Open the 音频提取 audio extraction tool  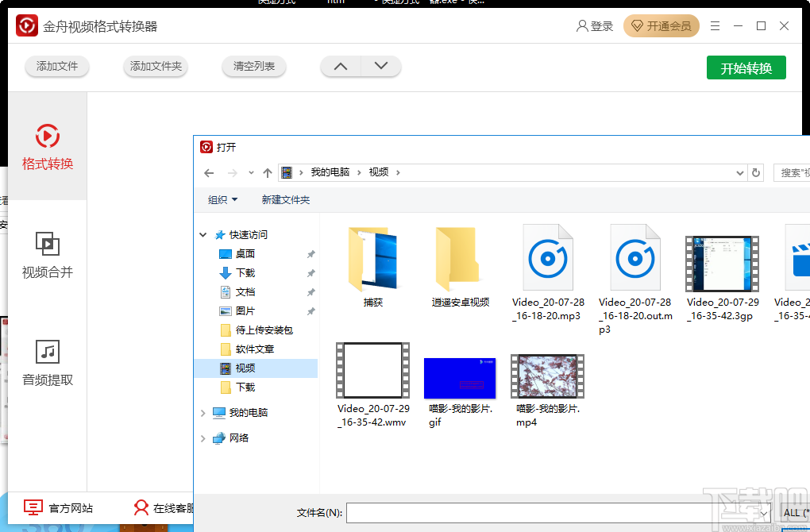(48, 362)
